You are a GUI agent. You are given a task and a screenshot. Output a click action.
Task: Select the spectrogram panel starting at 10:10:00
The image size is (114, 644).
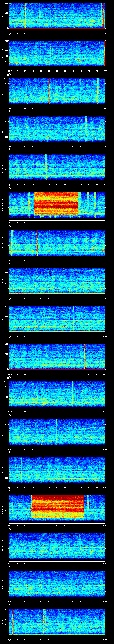click(57, 357)
